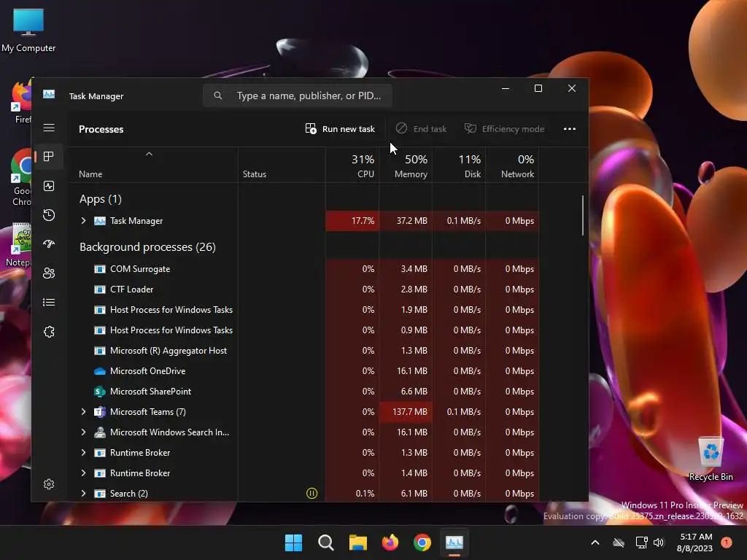747x560 pixels.
Task: Click the Efficiency mode button
Action: pyautogui.click(x=505, y=128)
